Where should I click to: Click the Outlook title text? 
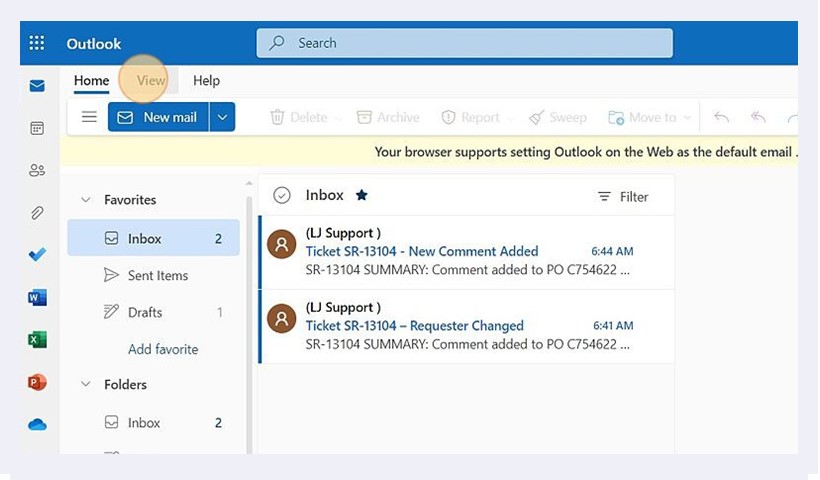pyautogui.click(x=94, y=43)
